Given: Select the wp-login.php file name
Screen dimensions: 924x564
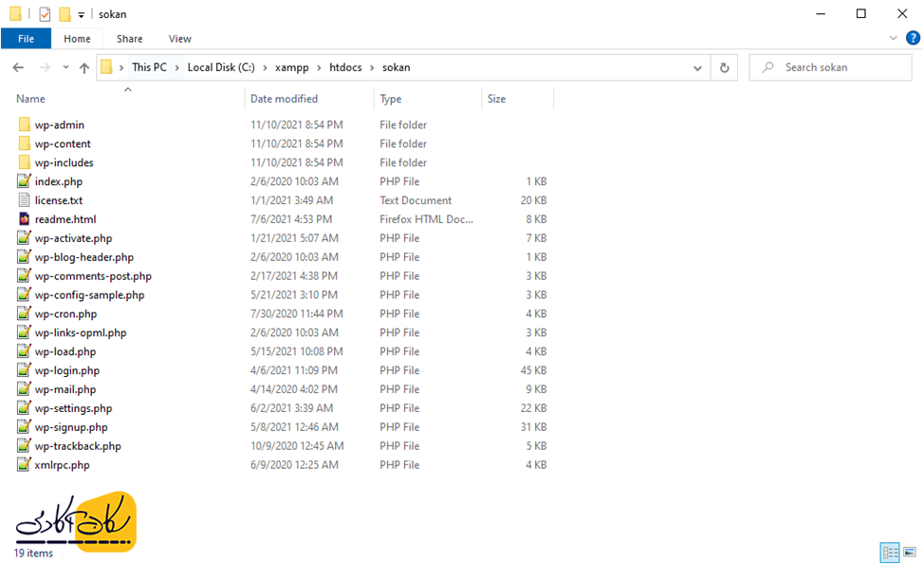Looking at the screenshot, I should point(67,370).
